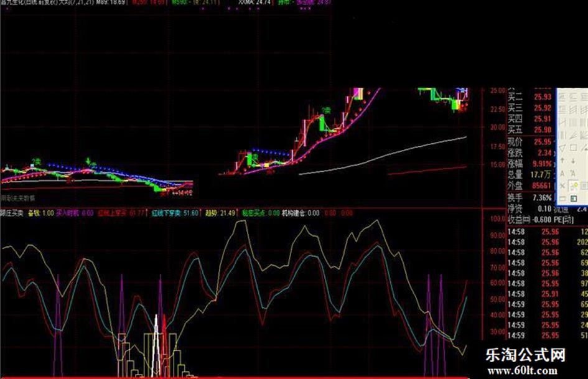This screenshot has height=379, width=588.
Task: Click the 22.50 price axis label
Action: tap(498, 109)
